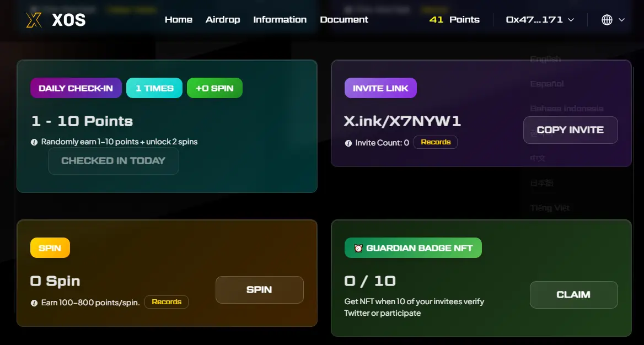This screenshot has height=345, width=644.
Task: Go to the Home menu item
Action: [179, 19]
